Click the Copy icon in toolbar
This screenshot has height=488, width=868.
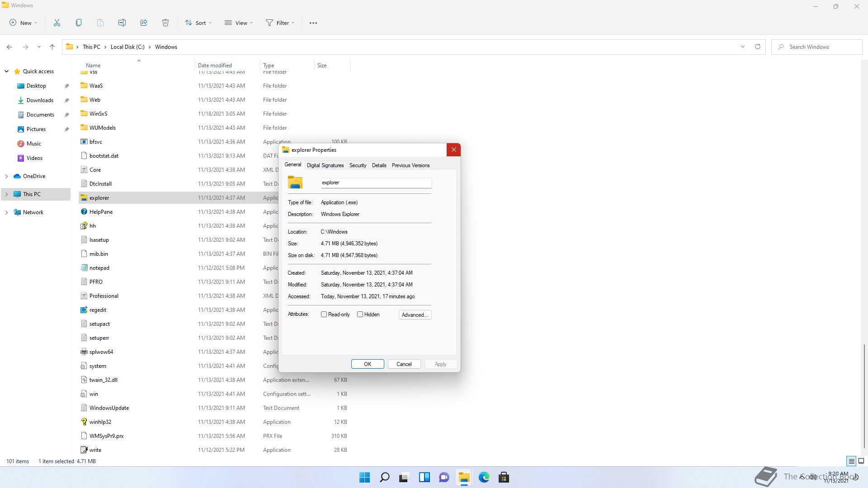coord(79,23)
